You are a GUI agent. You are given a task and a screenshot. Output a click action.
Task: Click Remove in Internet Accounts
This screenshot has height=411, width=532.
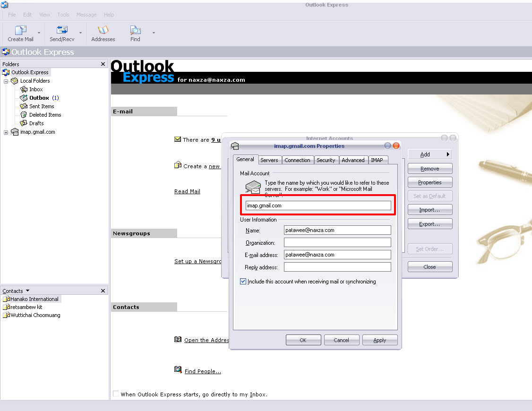(430, 169)
